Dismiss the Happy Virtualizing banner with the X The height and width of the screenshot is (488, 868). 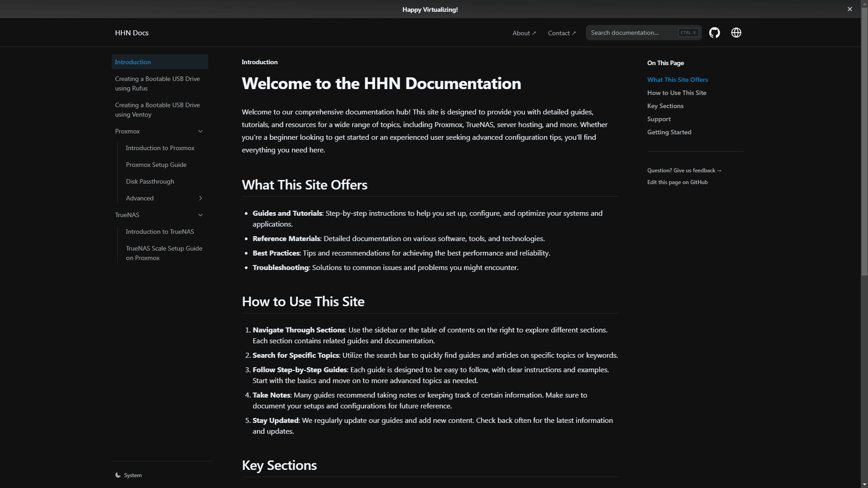pos(849,9)
